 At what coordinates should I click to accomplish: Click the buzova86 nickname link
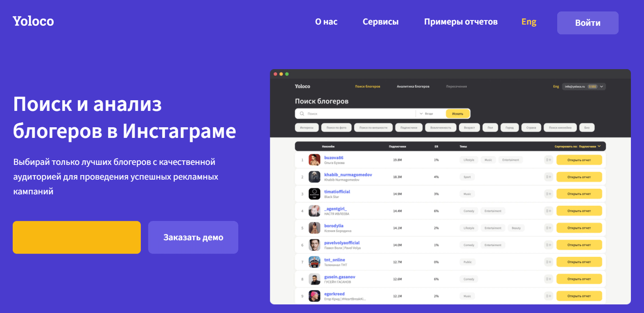coord(334,158)
